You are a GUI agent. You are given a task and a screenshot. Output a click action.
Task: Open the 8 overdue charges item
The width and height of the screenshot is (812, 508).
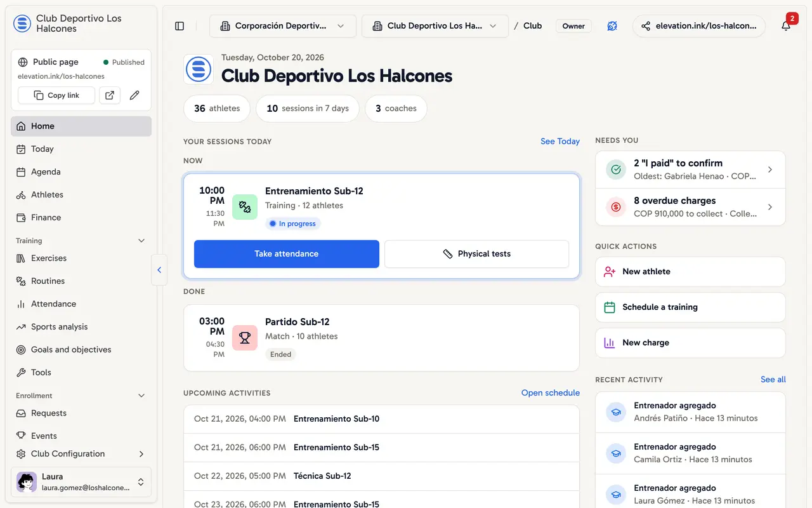coord(690,207)
